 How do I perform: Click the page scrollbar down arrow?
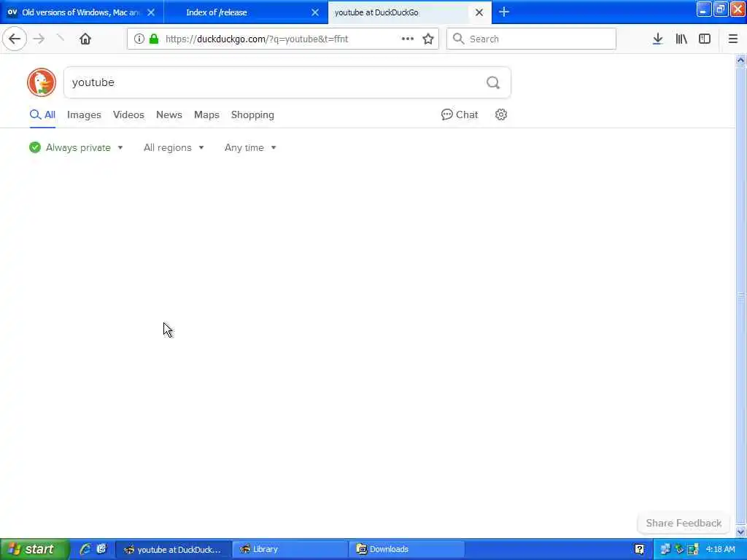(x=740, y=532)
